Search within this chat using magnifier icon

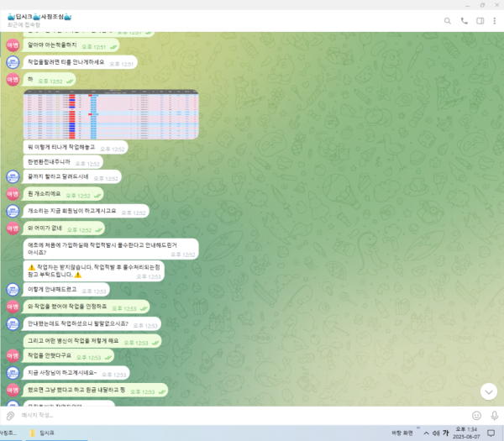click(x=448, y=21)
